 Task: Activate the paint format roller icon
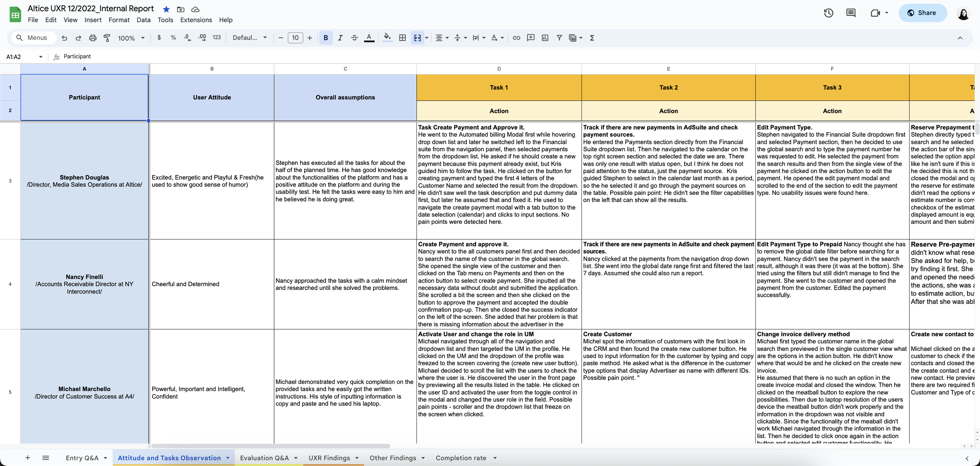[x=107, y=38]
